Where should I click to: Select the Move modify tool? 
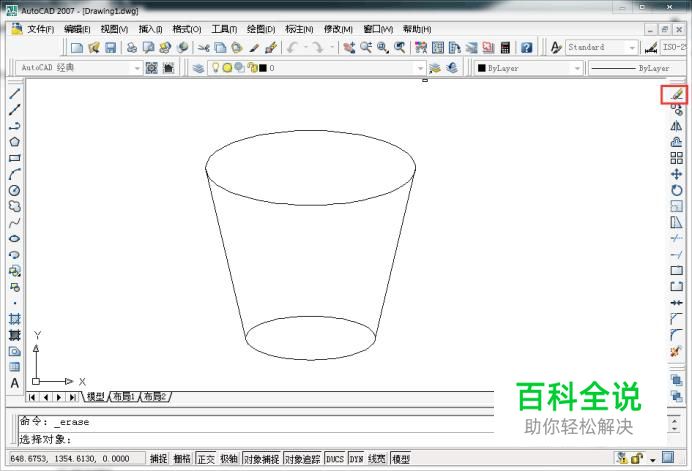676,174
